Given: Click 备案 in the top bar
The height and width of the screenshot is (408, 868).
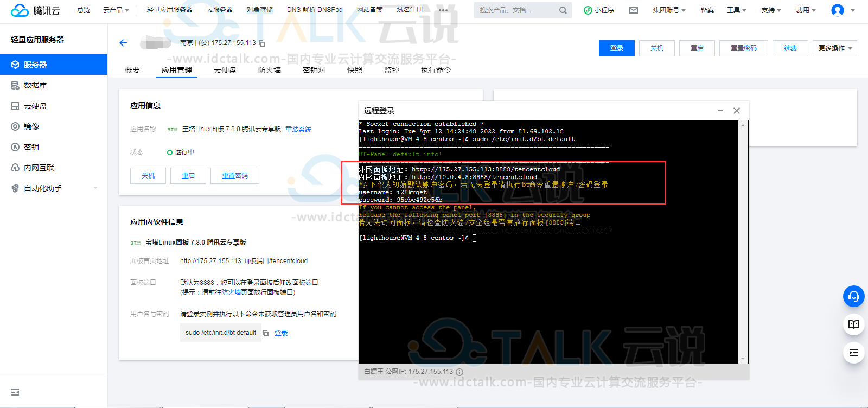Looking at the screenshot, I should pyautogui.click(x=707, y=10).
